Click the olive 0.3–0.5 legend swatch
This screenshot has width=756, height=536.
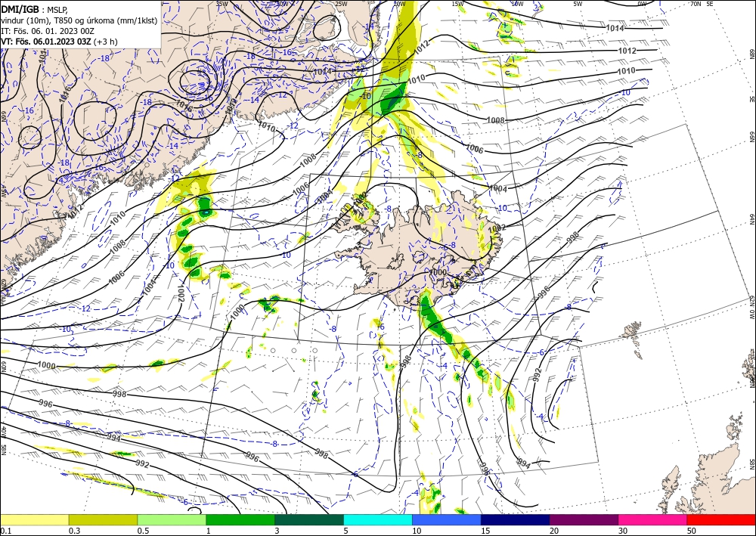tap(103, 519)
